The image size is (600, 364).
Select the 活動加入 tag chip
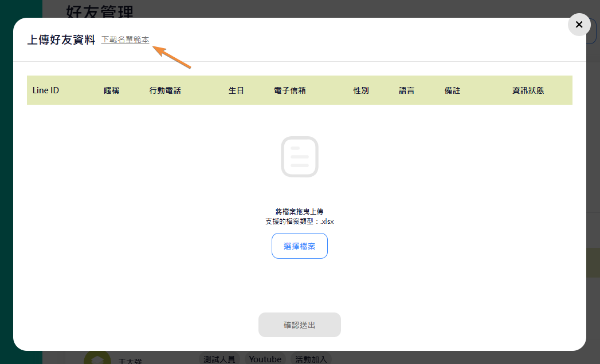click(311, 359)
